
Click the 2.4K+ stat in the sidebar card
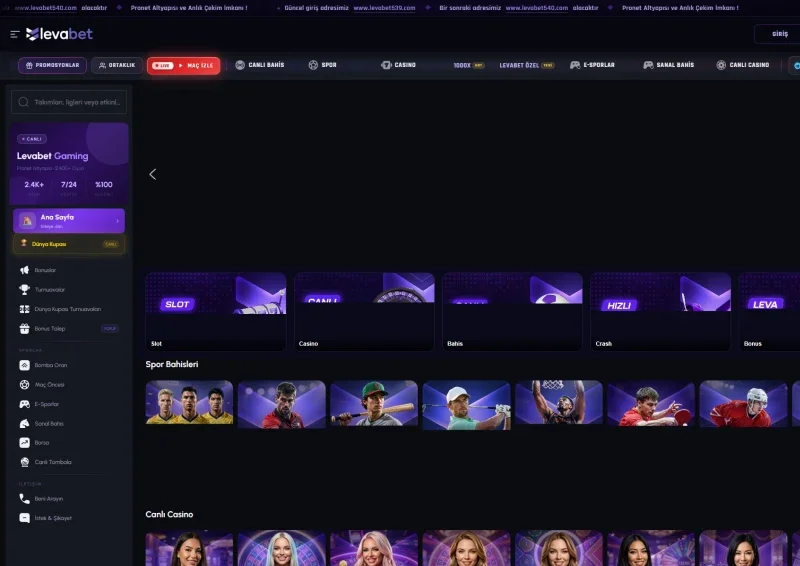[x=34, y=185]
